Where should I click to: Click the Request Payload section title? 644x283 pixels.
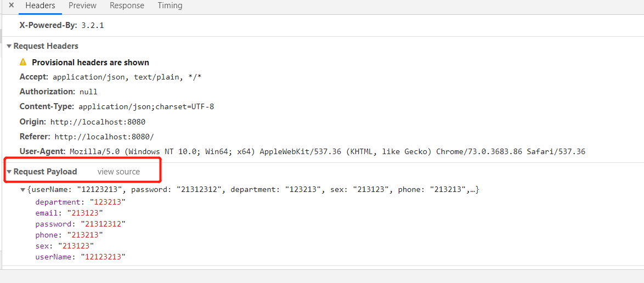pyautogui.click(x=45, y=172)
